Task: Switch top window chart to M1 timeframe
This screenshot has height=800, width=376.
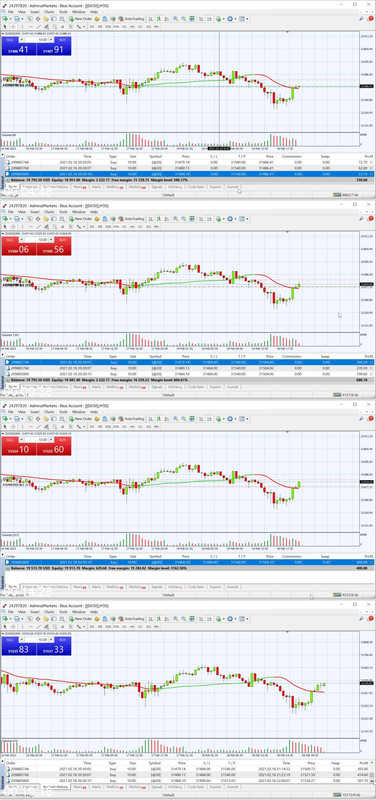Action: coord(92,26)
